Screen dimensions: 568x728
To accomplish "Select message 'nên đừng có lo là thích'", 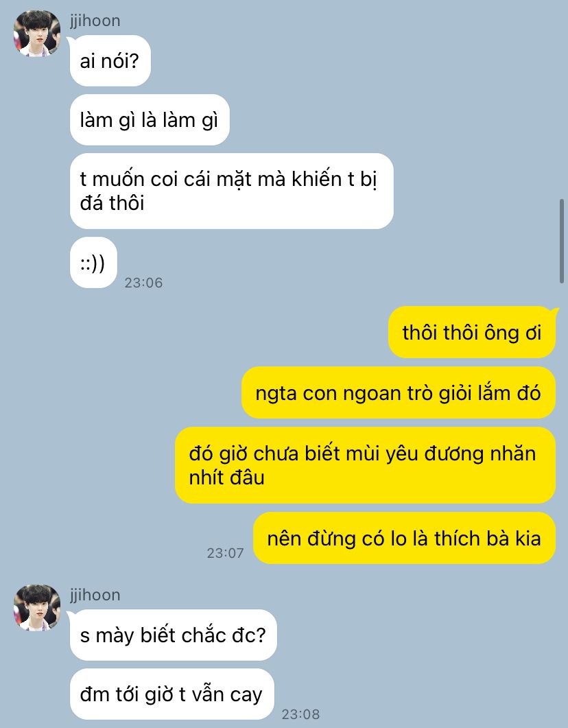I will (x=404, y=538).
